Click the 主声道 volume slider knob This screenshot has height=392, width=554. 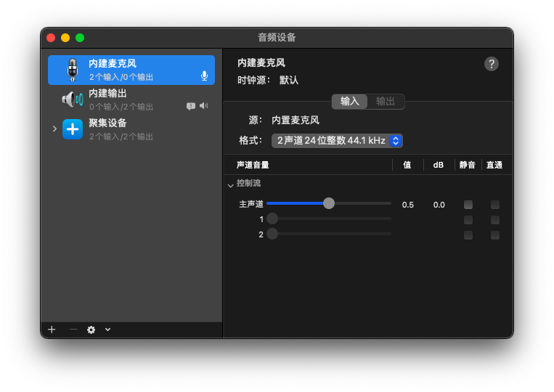click(329, 204)
